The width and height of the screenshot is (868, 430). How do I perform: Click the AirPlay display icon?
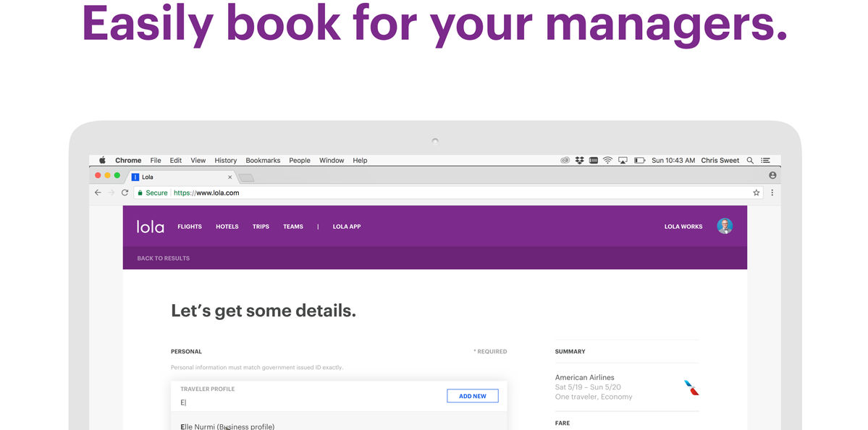(623, 161)
